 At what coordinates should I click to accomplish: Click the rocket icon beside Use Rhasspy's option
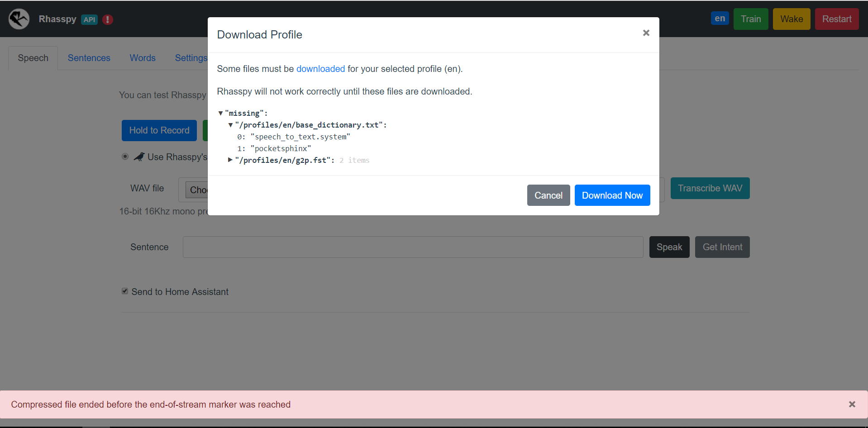(x=138, y=157)
